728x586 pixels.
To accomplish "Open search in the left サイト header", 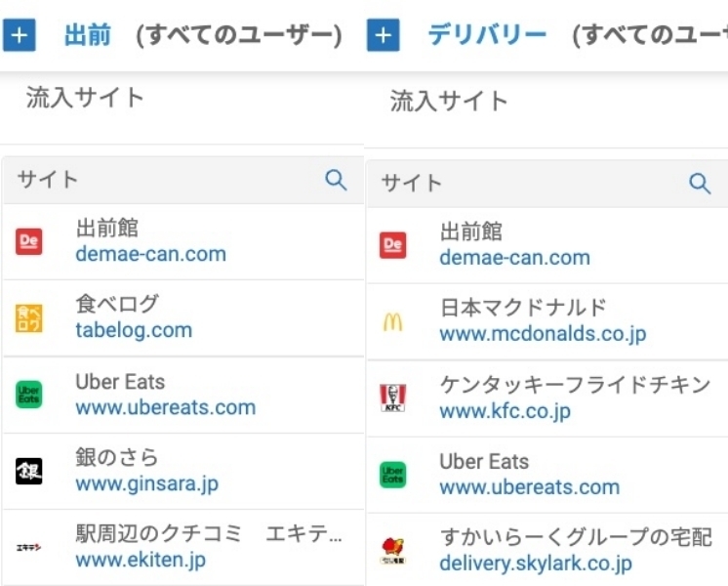I will (x=336, y=180).
